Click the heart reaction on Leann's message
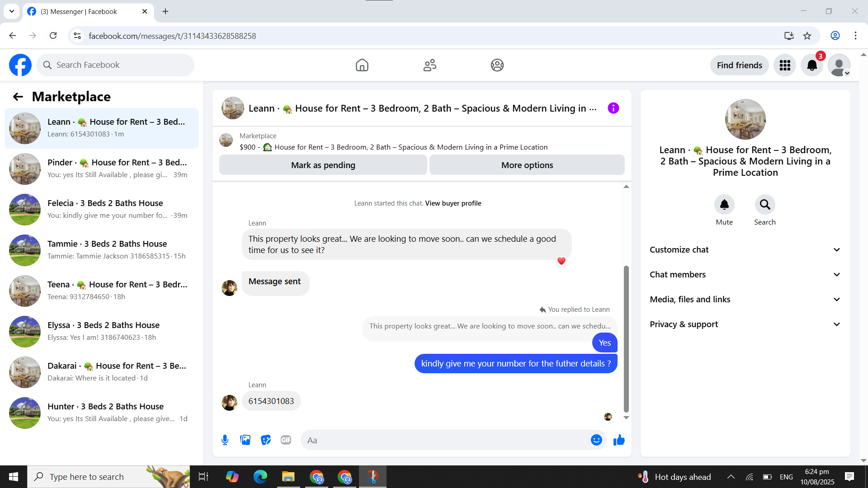This screenshot has width=868, height=488. pyautogui.click(x=561, y=261)
